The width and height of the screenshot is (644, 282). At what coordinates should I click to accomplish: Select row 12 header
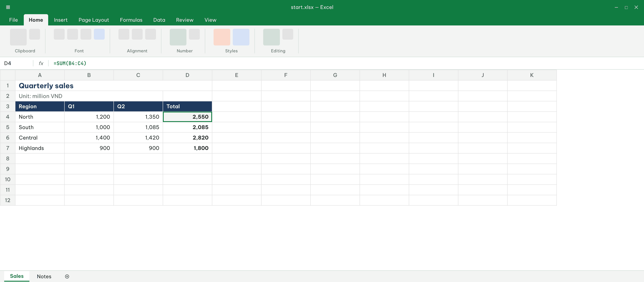pyautogui.click(x=8, y=200)
